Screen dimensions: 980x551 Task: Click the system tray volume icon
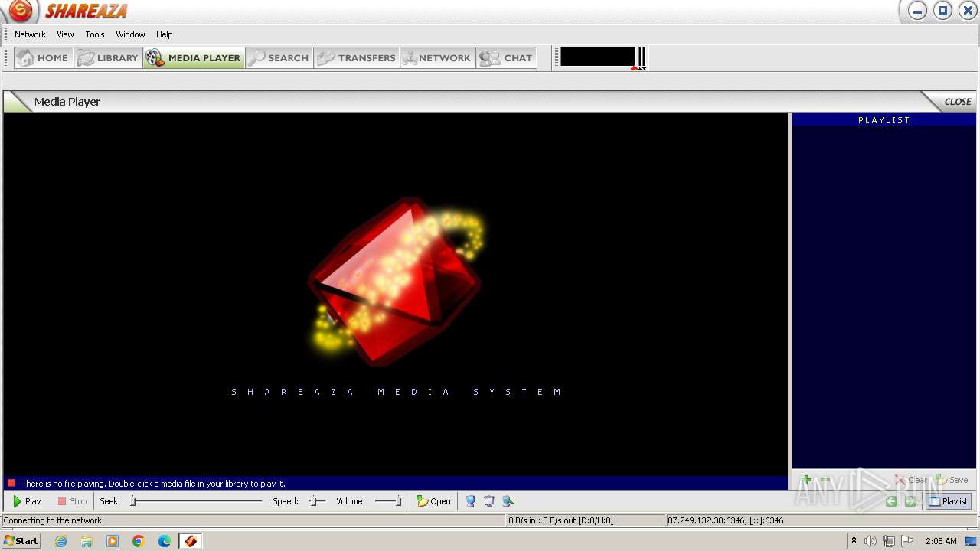[x=870, y=541]
